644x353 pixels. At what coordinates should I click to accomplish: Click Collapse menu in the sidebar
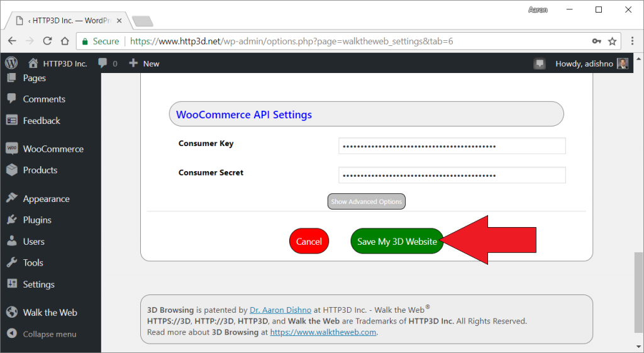pos(50,334)
